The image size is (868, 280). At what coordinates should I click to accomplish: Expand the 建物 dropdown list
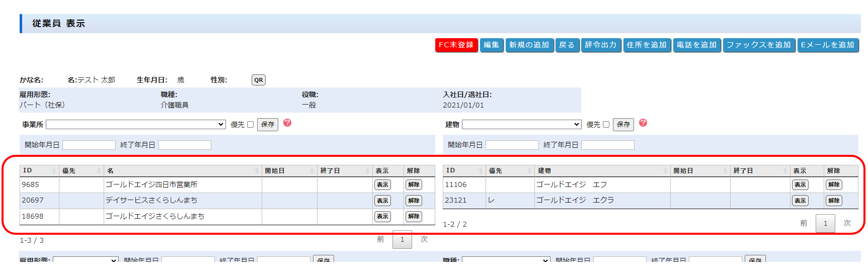521,125
